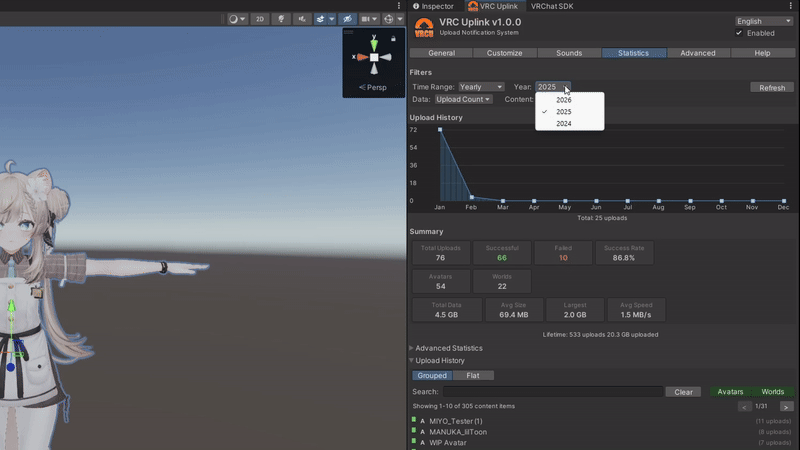Open the Advanced tab

pyautogui.click(x=698, y=53)
